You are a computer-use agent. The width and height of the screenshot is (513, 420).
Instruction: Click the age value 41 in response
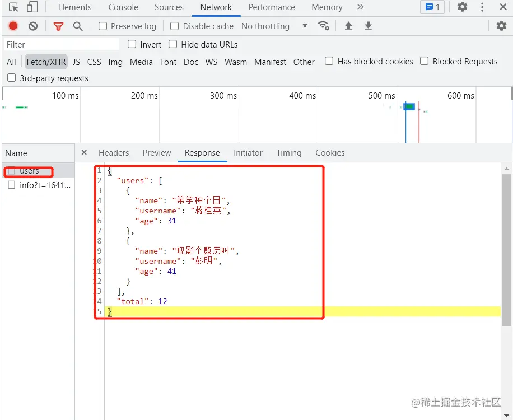(x=172, y=271)
